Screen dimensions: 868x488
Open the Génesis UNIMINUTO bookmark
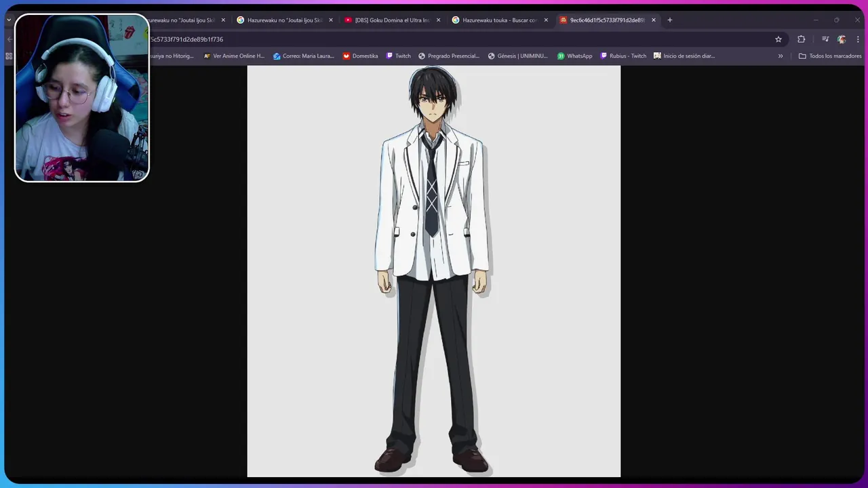coord(518,56)
